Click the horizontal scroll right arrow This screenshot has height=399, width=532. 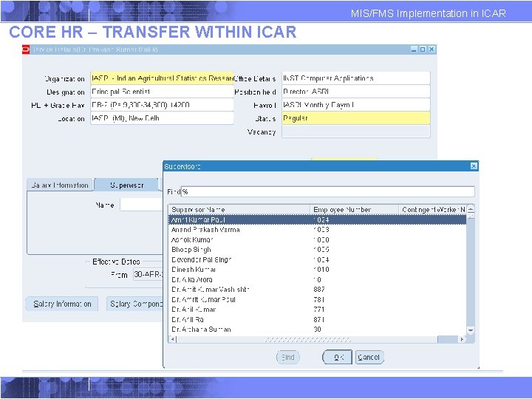[462, 339]
